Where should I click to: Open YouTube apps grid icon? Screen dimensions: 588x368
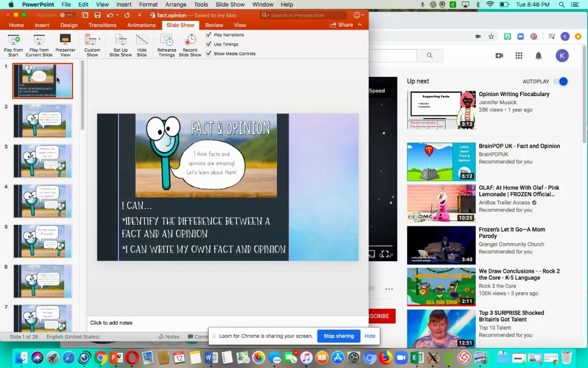[519, 56]
